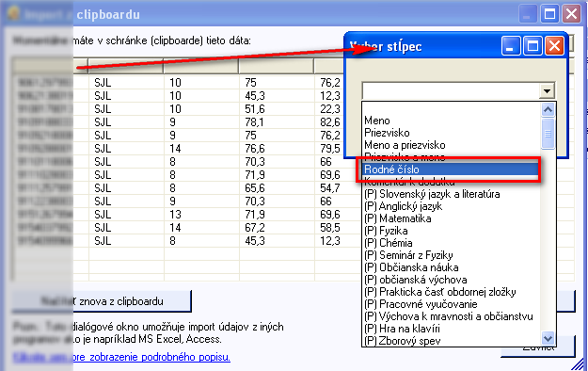Pick '(P) Prakticka časť obdornej zložky'
The height and width of the screenshot is (371, 588).
point(440,292)
